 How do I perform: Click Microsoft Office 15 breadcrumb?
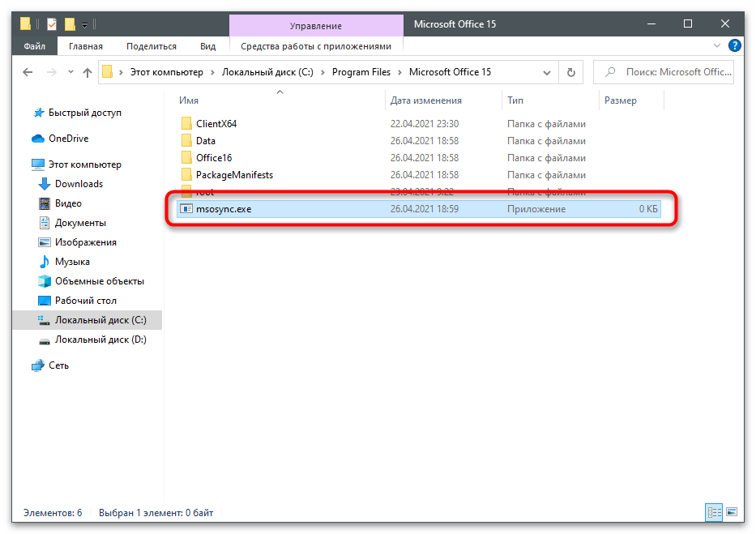pos(450,72)
